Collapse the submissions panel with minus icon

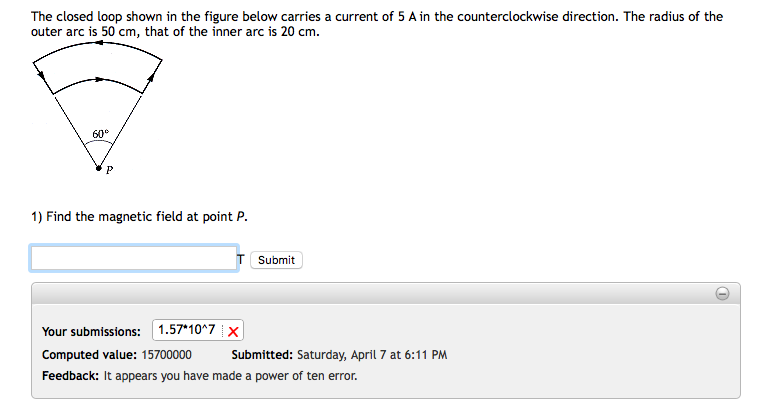coord(722,294)
